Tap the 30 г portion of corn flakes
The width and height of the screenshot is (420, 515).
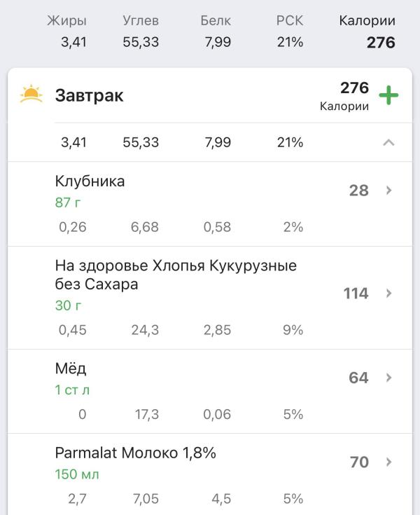tap(68, 305)
